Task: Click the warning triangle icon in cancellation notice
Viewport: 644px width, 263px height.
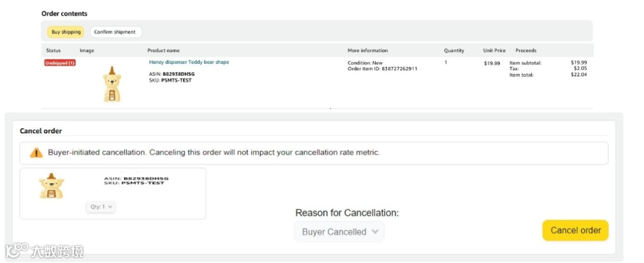Action: [x=37, y=153]
